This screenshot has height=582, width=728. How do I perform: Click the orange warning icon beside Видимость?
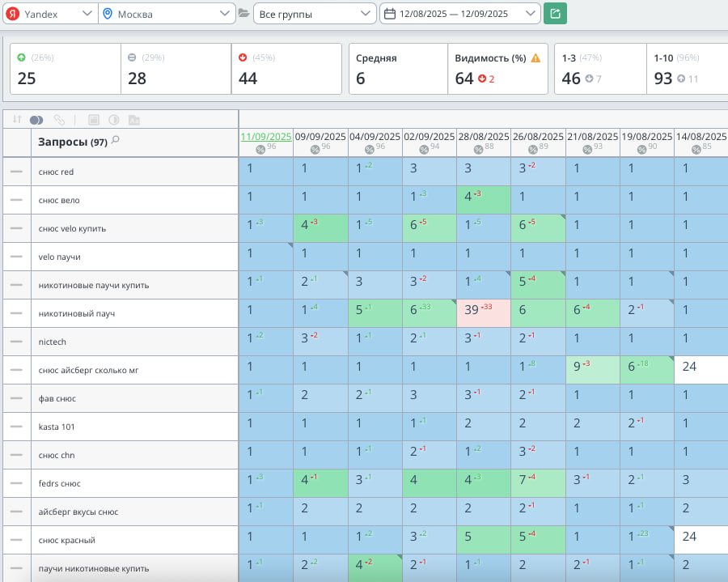click(x=535, y=58)
